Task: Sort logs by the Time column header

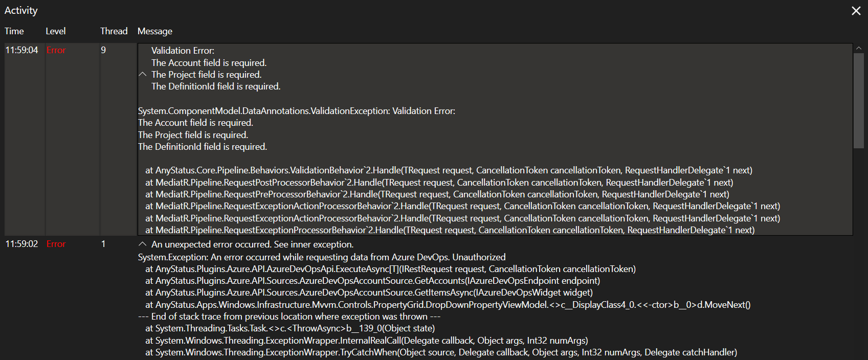Action: pyautogui.click(x=14, y=31)
